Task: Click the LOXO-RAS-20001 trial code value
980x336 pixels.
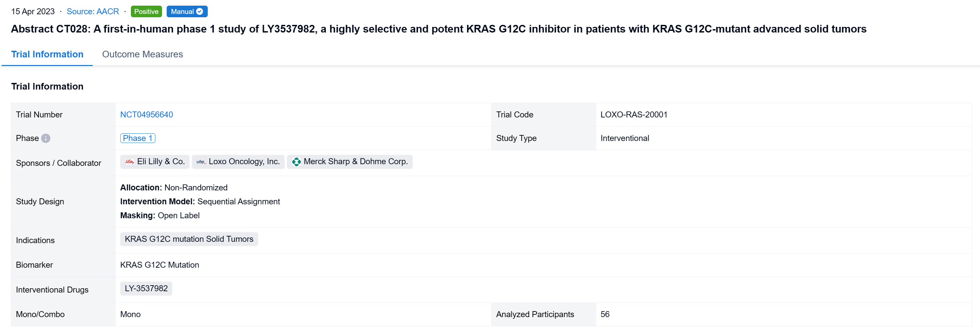Action: click(633, 115)
